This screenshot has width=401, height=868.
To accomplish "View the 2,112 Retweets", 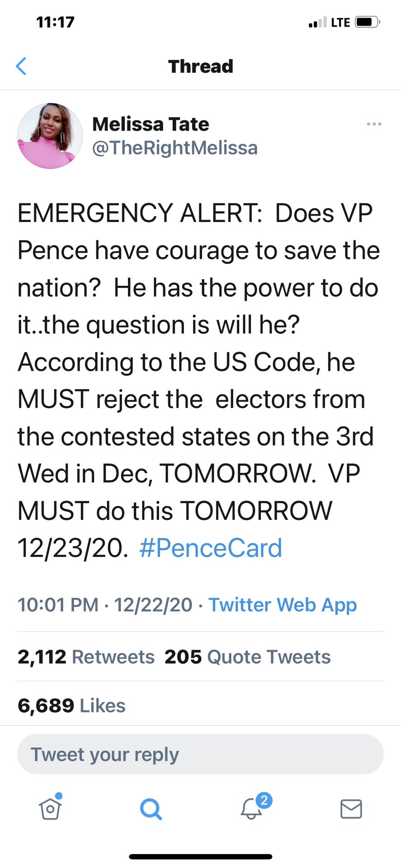I will (85, 656).
